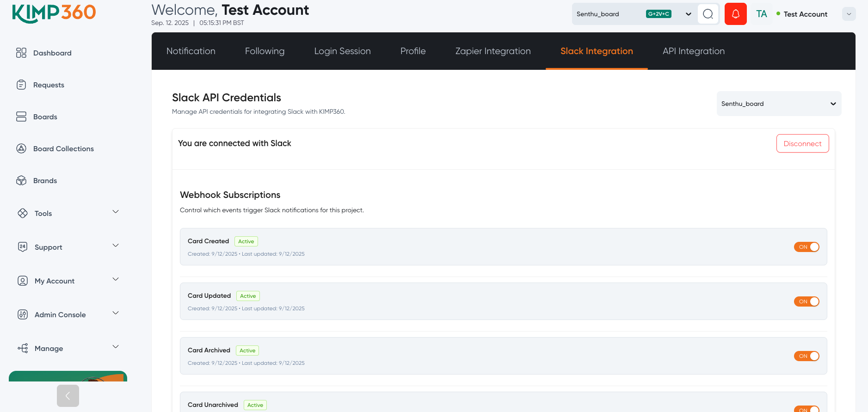
Task: Open the red notification bell
Action: tap(736, 14)
